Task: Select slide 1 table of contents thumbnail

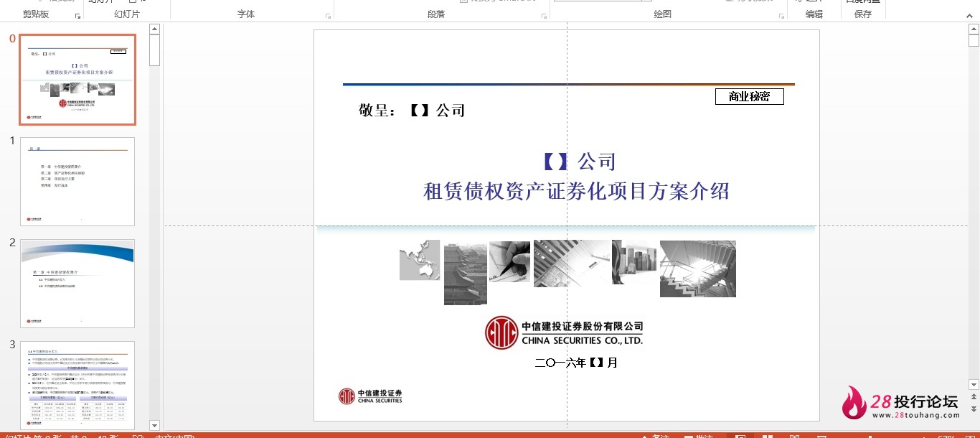Action: (x=77, y=182)
